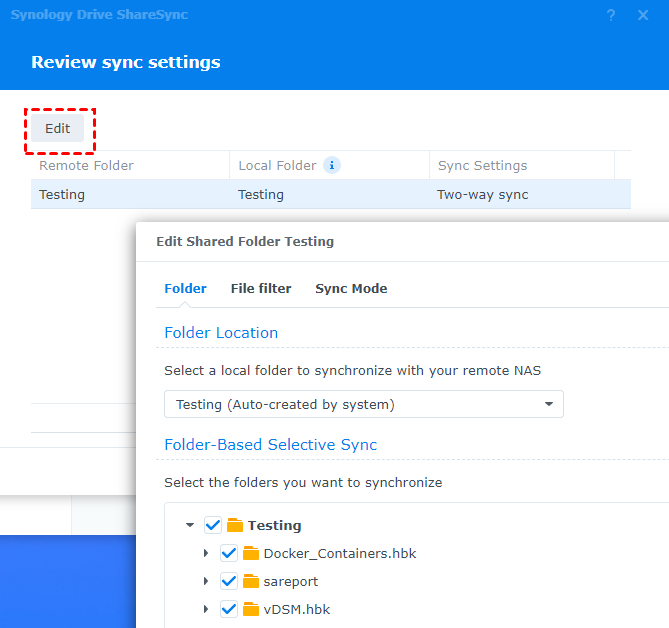Expand the vDSM.hbk folder
Screen dimensions: 669x628
[x=206, y=609]
